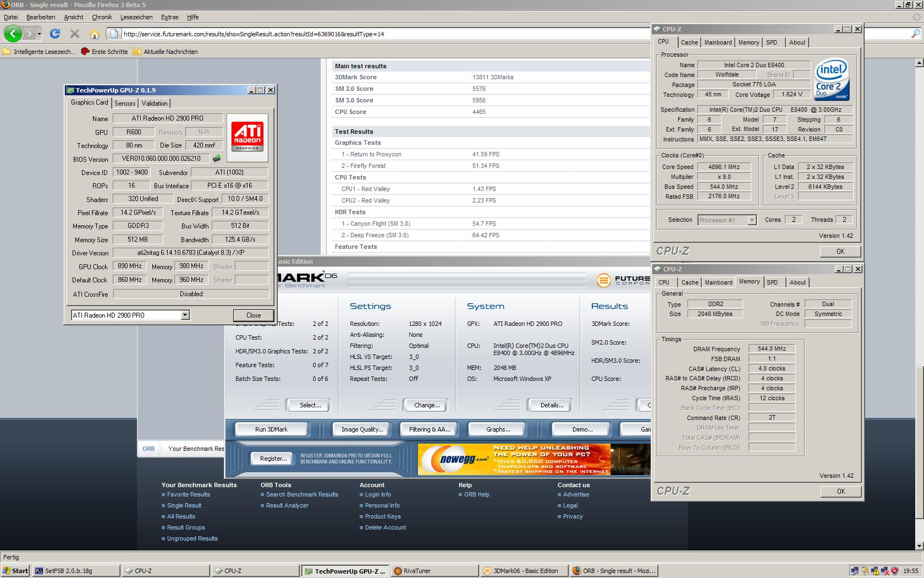Open the Favorite Results link

tap(188, 494)
